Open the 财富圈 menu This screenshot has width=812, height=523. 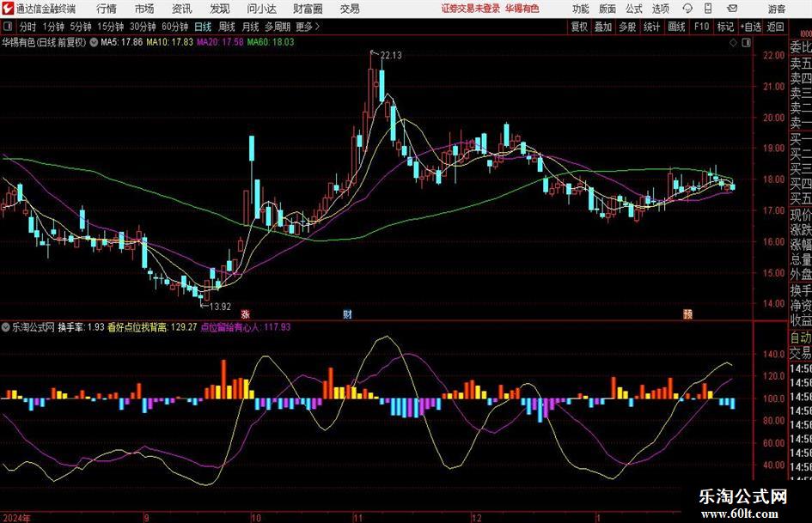[x=308, y=9]
